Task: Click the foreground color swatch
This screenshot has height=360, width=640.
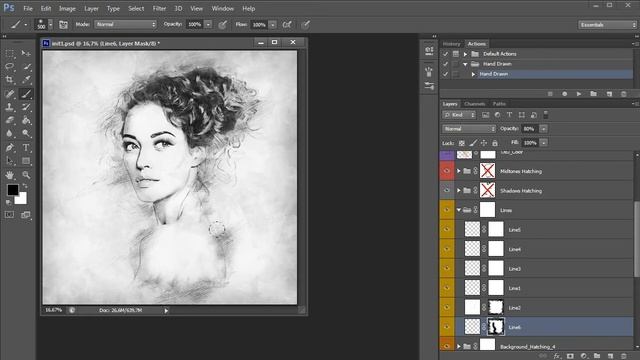Action: (x=12, y=189)
